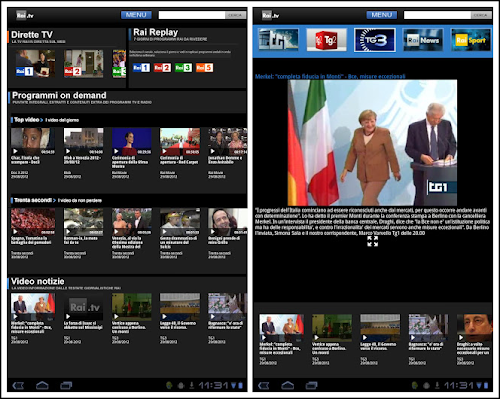Play the motorcycle video in Trenta secondi
This screenshot has width=500, height=399.
(x=83, y=222)
